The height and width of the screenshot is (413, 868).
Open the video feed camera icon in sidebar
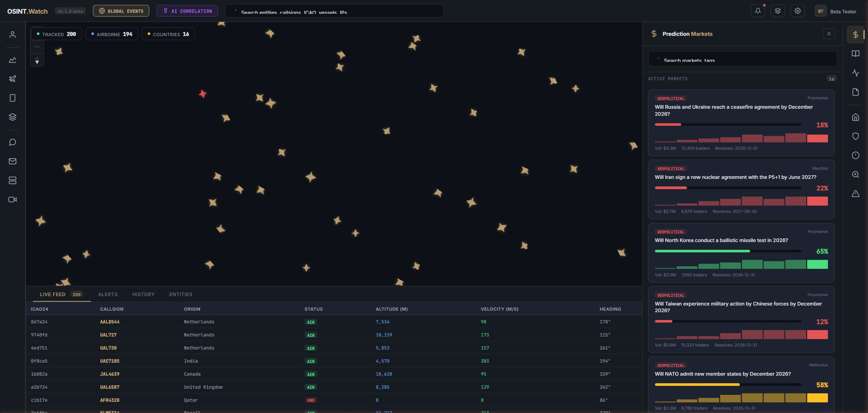tap(12, 199)
